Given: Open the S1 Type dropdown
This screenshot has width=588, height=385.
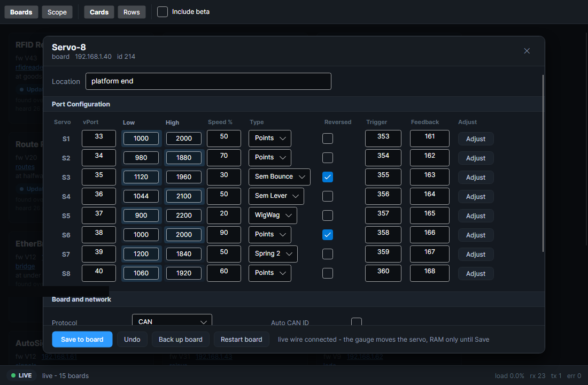Looking at the screenshot, I should (x=269, y=138).
